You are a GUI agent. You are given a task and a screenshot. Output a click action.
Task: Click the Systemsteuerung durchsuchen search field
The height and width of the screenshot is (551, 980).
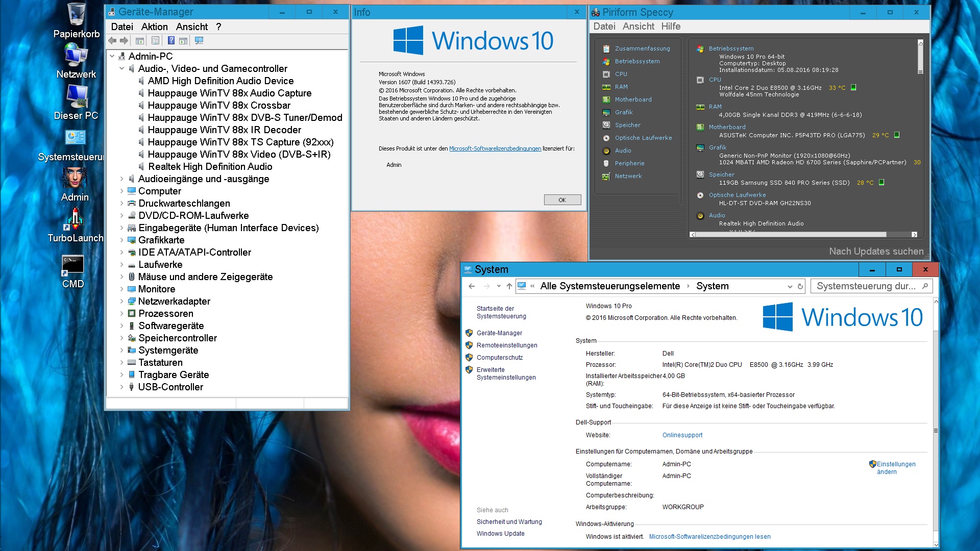tap(866, 286)
